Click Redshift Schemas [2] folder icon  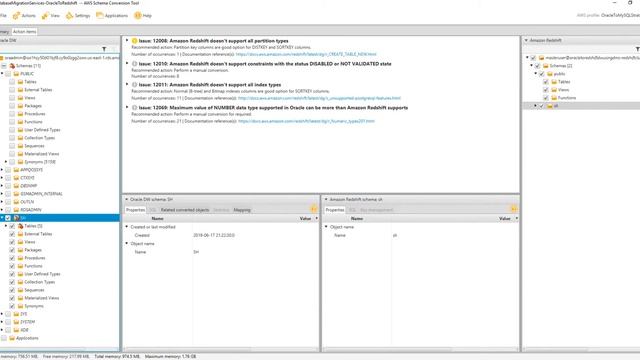pyautogui.click(x=546, y=66)
